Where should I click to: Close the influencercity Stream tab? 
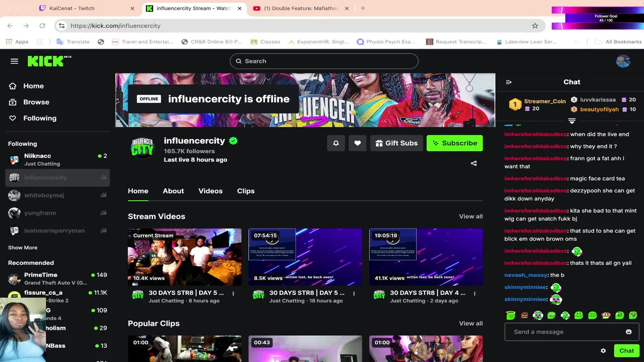click(x=239, y=9)
